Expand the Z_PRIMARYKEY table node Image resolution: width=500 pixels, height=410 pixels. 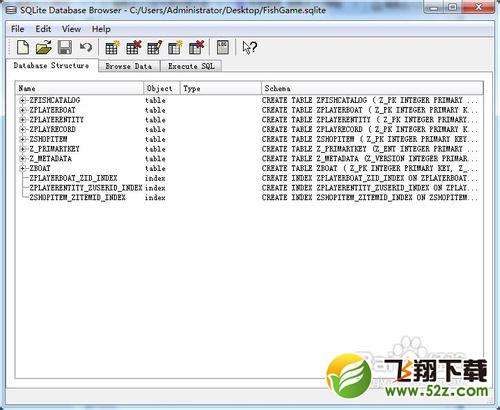22,149
